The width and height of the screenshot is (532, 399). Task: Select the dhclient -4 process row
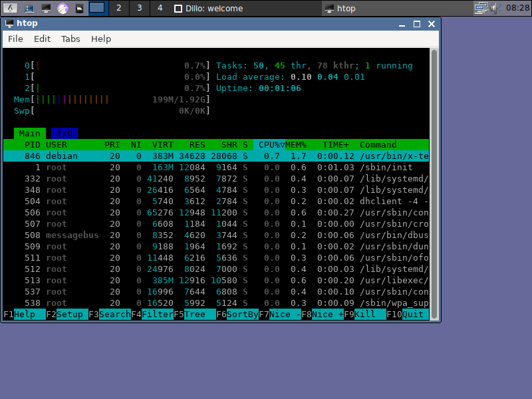(x=216, y=201)
